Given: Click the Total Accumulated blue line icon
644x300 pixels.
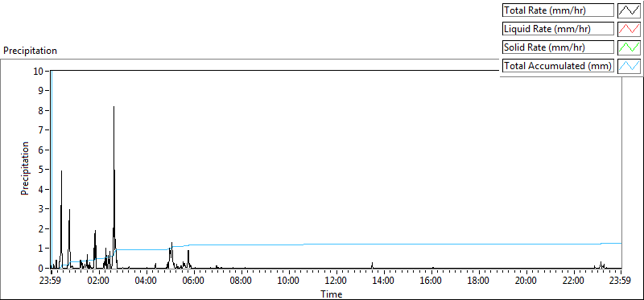Looking at the screenshot, I should [x=630, y=66].
